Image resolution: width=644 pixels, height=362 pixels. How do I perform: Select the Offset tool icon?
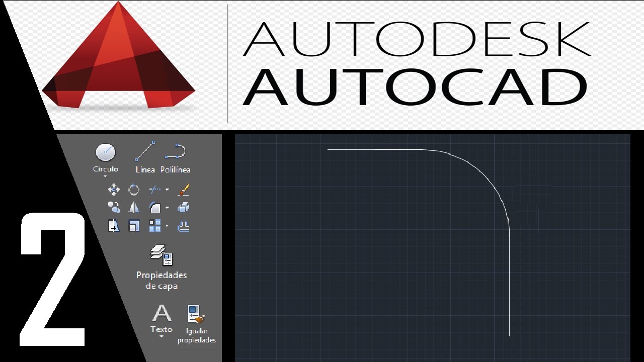(184, 226)
